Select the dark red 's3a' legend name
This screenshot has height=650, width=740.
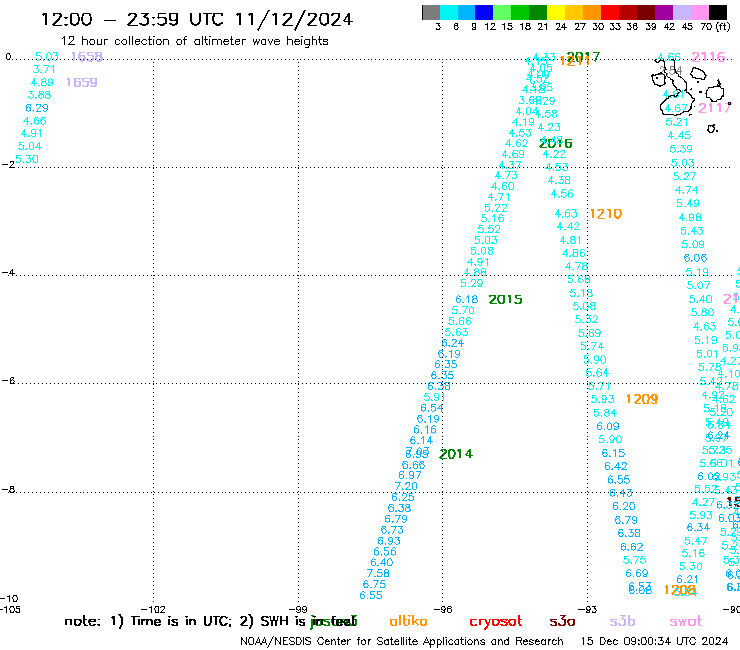click(x=562, y=621)
